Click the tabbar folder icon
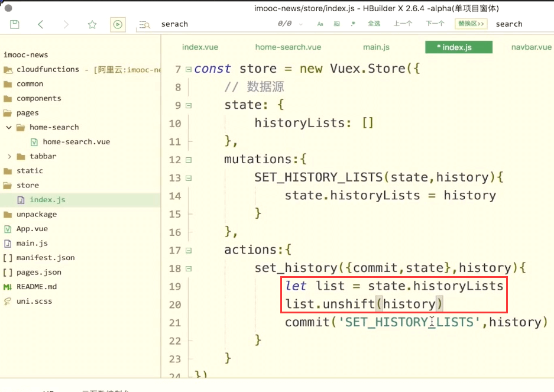The height and width of the screenshot is (392, 554). [x=21, y=156]
